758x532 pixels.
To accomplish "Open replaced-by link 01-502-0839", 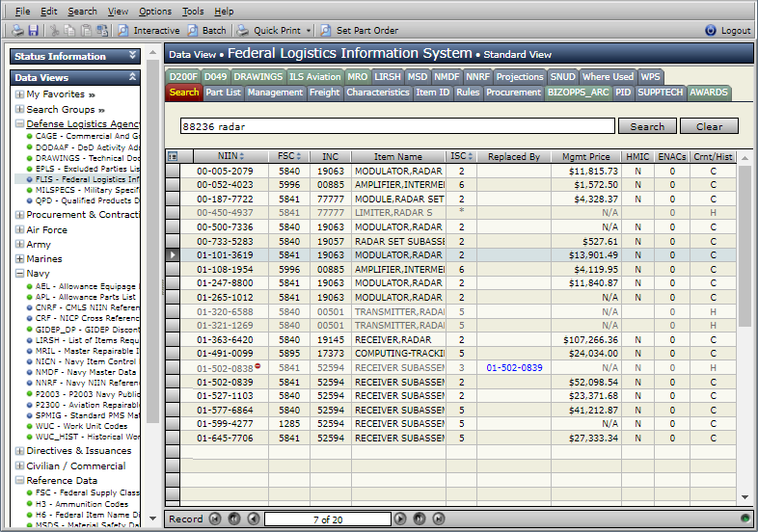I will click(514, 368).
